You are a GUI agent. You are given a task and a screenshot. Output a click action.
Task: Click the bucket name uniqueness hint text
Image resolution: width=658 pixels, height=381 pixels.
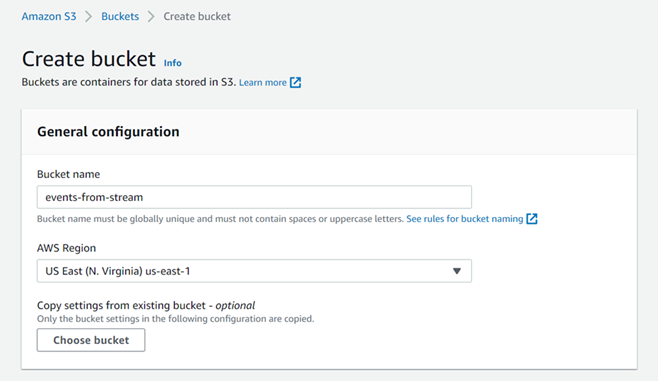click(x=220, y=219)
